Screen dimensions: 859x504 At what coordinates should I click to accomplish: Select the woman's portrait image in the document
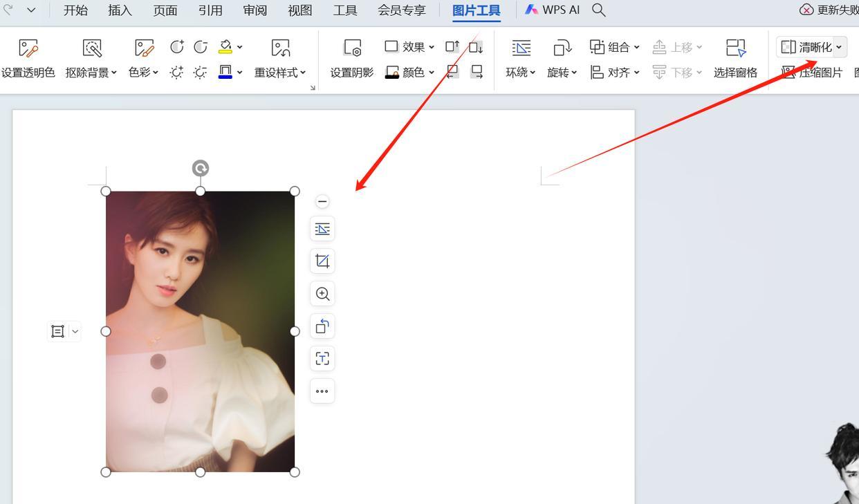(200, 332)
